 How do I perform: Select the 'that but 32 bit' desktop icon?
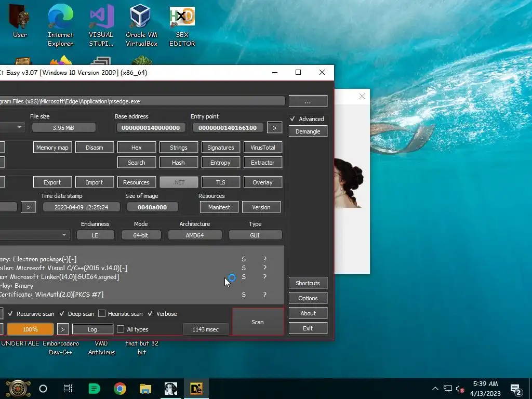pyautogui.click(x=142, y=348)
